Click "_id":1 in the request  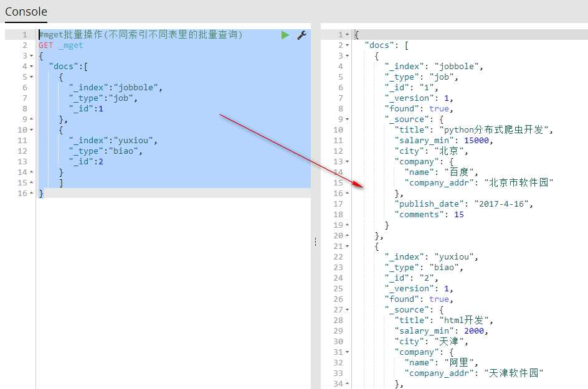point(86,109)
